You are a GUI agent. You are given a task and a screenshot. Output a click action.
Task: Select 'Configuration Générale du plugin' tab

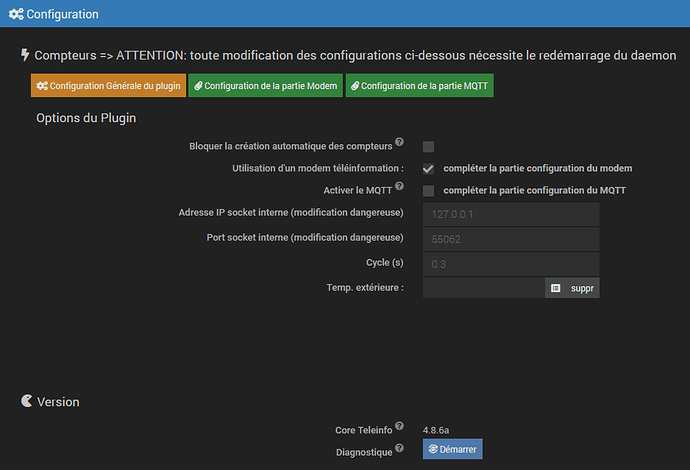pyautogui.click(x=108, y=86)
